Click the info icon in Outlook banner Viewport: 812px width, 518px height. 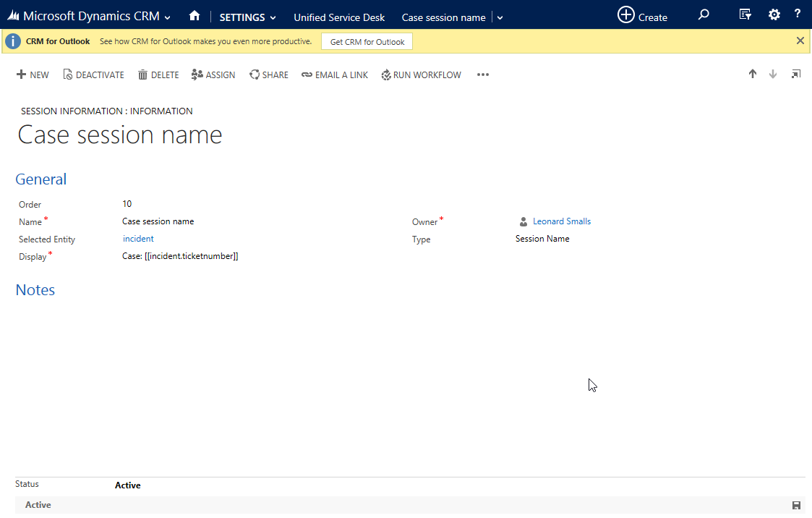click(13, 41)
